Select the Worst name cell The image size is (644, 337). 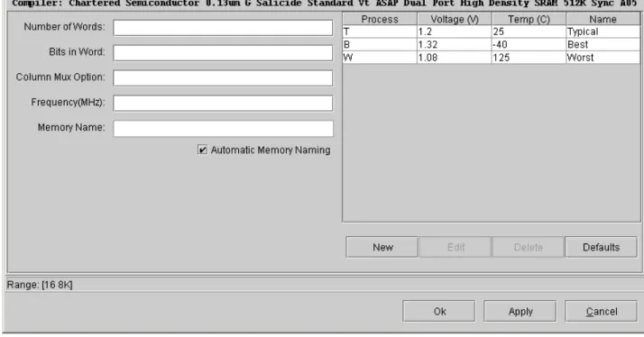pos(603,57)
